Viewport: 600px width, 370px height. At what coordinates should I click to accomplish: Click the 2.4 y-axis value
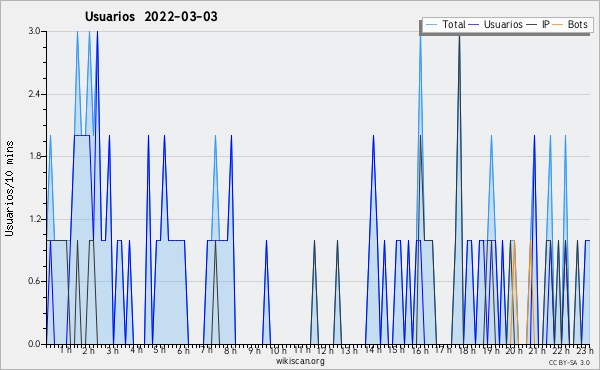coord(34,94)
